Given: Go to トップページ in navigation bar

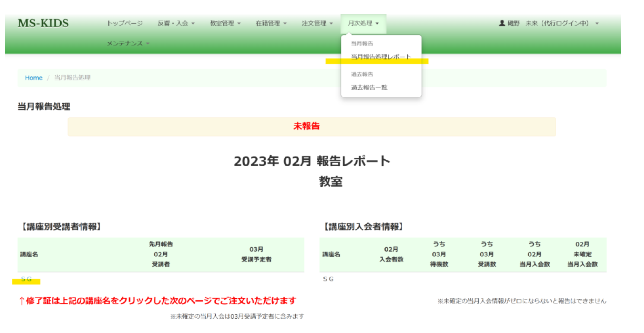Looking at the screenshot, I should [x=125, y=23].
